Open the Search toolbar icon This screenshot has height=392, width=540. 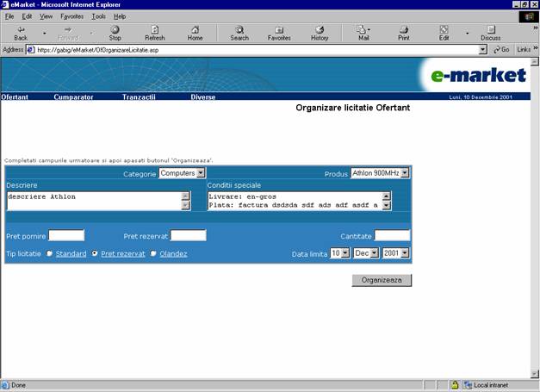pyautogui.click(x=239, y=30)
